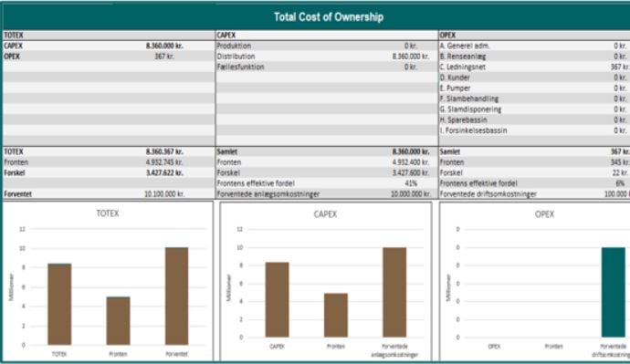Click the TOTEX chart title
630x364 pixels.
point(107,213)
